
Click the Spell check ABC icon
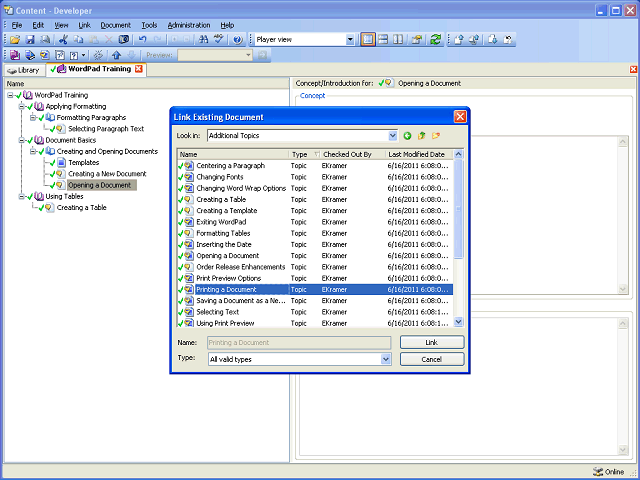click(x=219, y=39)
